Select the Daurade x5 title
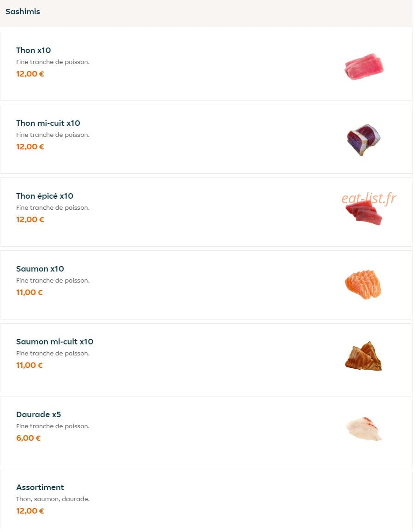Image resolution: width=415 pixels, height=532 pixels. coord(38,414)
